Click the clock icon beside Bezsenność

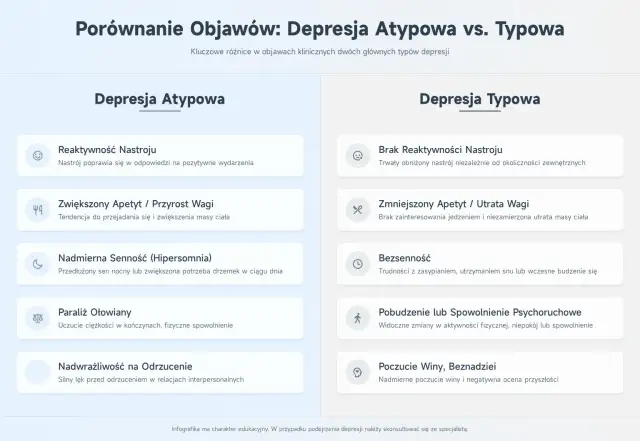(358, 264)
